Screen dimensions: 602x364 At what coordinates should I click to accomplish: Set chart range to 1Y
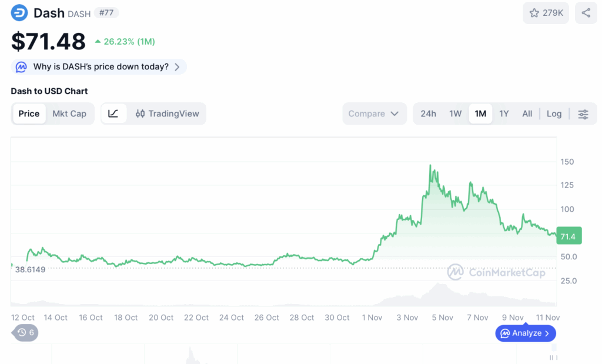(x=504, y=113)
